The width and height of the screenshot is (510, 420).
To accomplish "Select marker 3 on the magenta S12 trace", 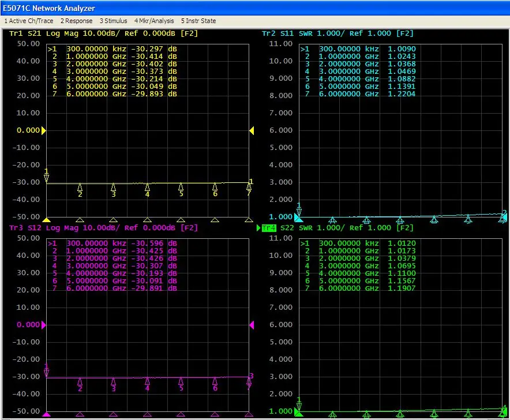I will pos(113,385).
